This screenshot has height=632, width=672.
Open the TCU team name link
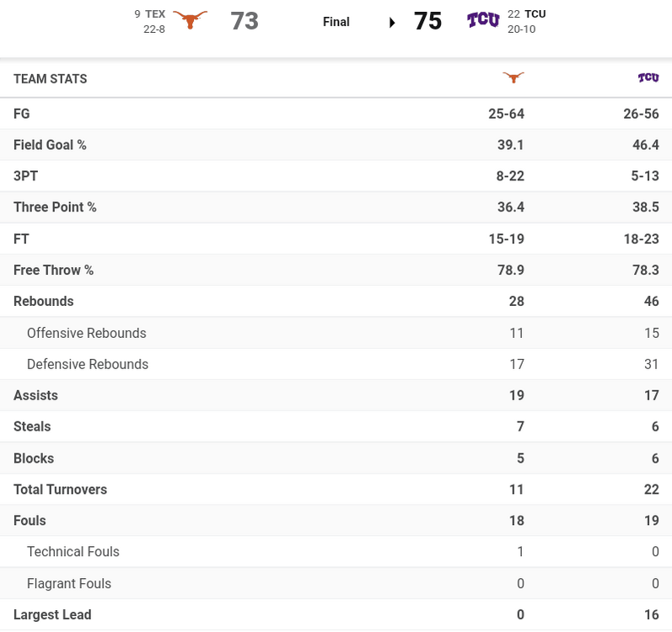pos(535,13)
